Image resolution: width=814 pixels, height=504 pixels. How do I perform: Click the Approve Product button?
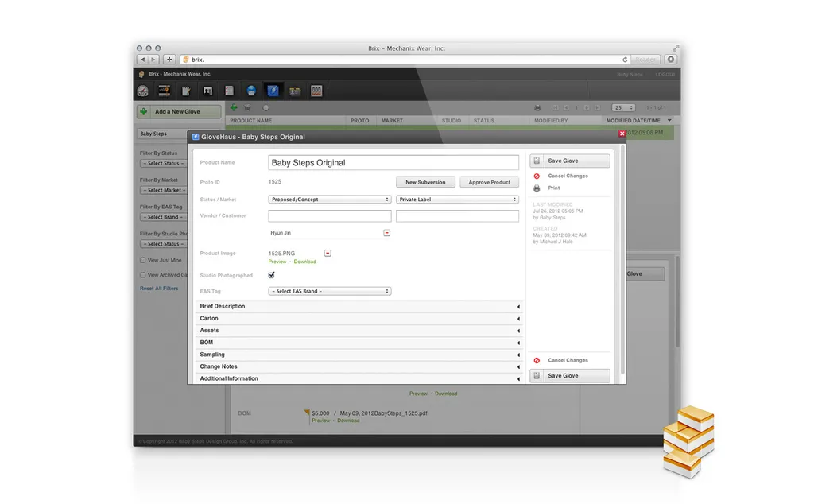click(489, 182)
